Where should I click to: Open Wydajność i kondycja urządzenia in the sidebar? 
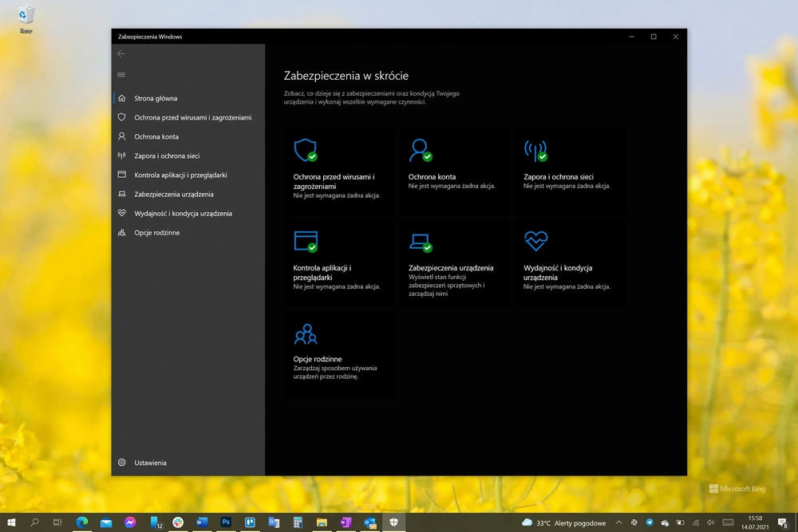point(189,214)
